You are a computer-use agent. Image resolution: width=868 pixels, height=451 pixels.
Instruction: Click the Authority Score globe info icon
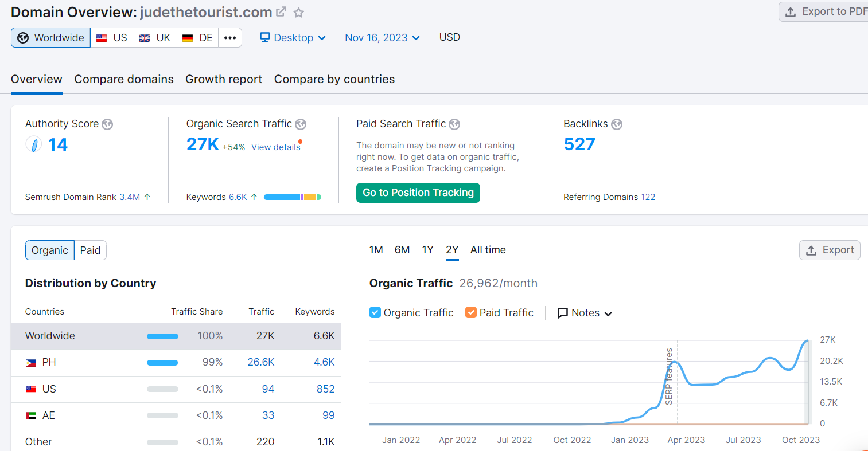107,124
